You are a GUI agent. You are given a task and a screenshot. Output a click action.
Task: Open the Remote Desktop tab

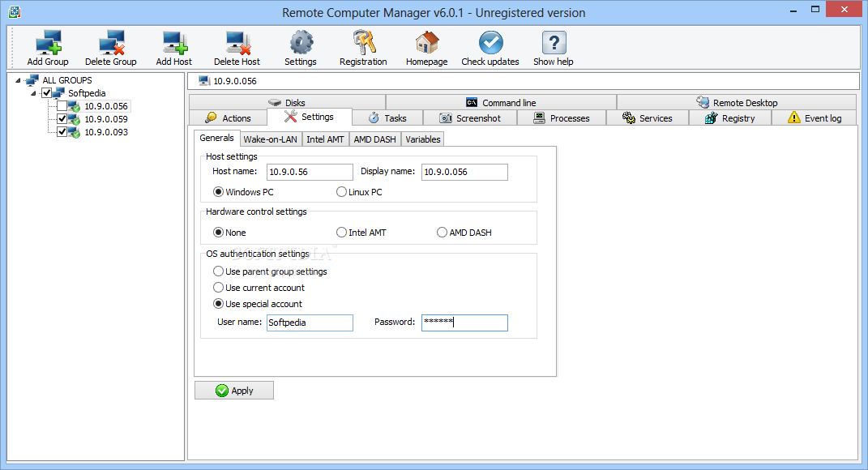[737, 102]
